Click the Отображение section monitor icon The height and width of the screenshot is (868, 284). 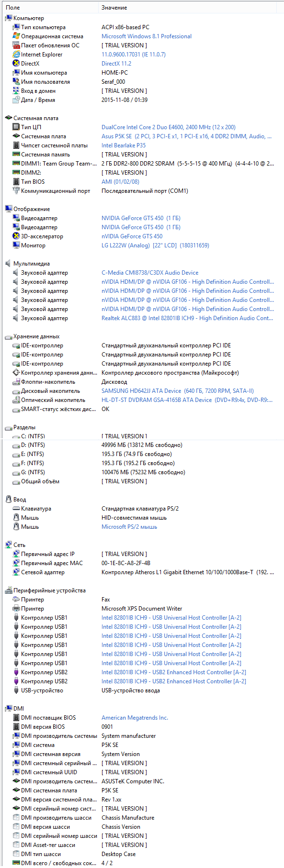click(8, 209)
